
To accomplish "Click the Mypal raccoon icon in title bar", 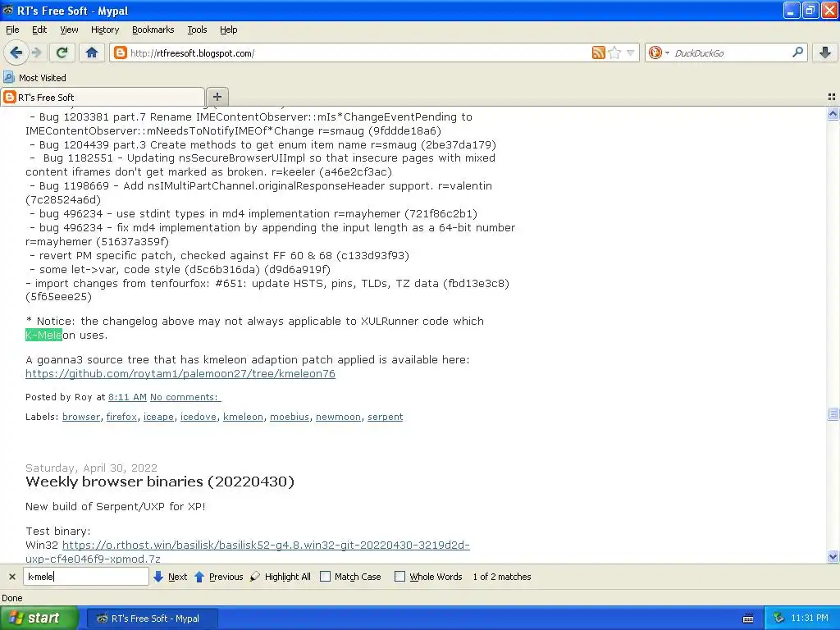I will (7, 10).
